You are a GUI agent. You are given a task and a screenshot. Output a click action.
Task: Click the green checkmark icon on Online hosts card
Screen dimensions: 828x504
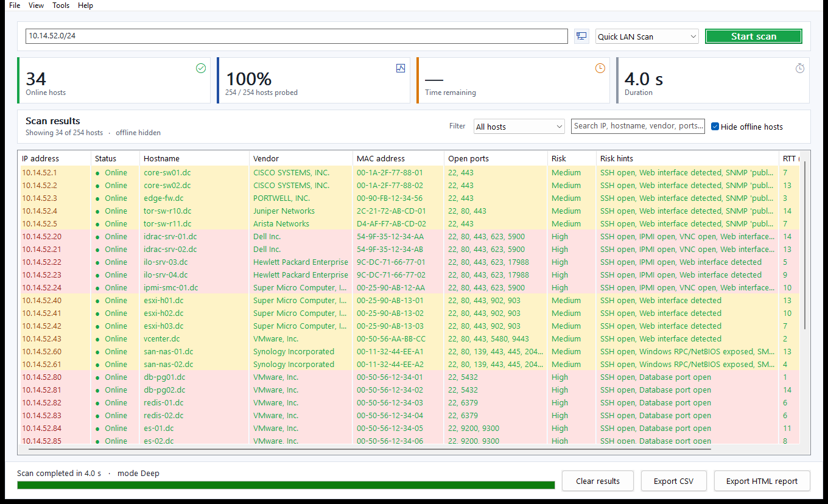point(201,68)
